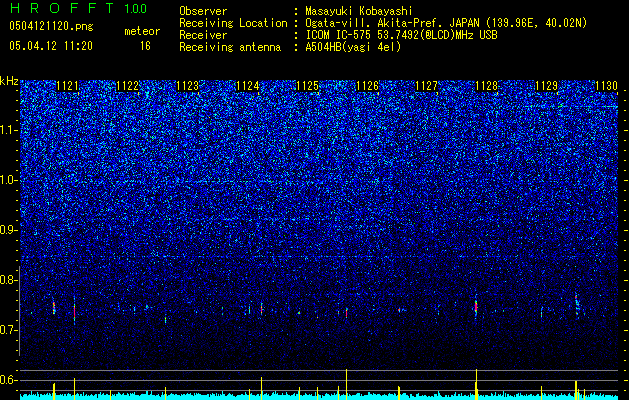
Task: Select the filename 0504121120.png
Action: (x=51, y=26)
